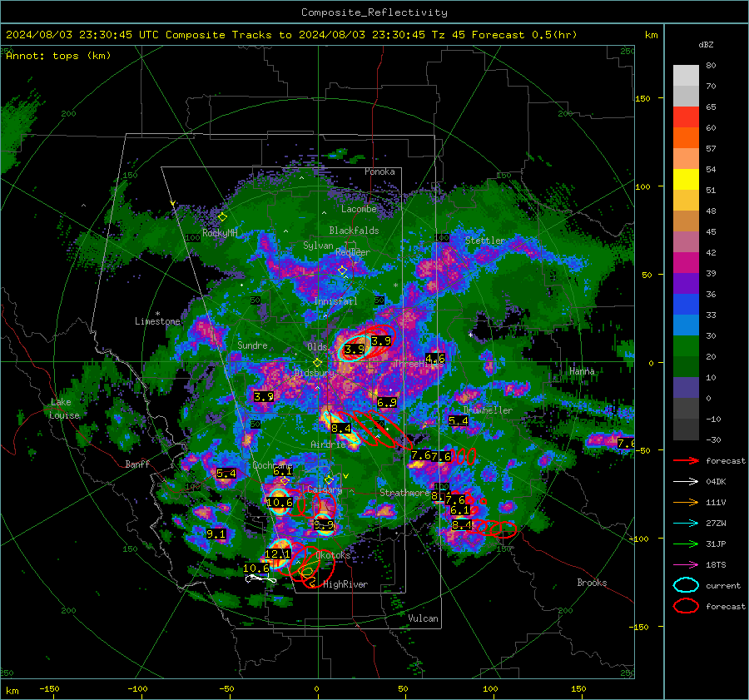Click the Vulcan city label
This screenshot has height=700, width=749.
pos(423,618)
